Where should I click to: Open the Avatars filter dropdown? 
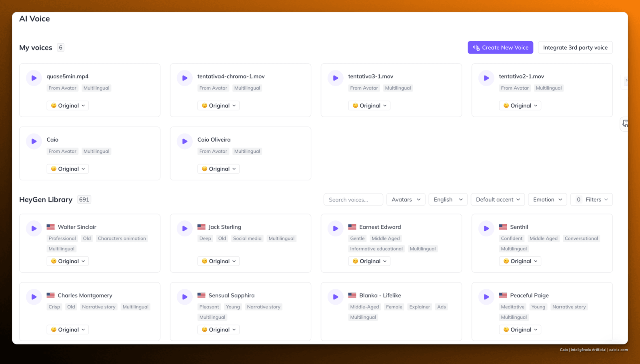point(406,199)
